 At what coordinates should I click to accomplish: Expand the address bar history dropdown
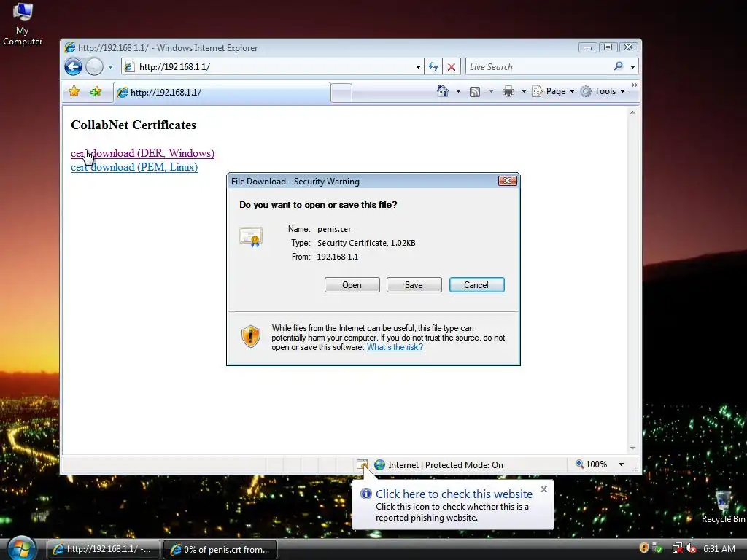(x=418, y=67)
